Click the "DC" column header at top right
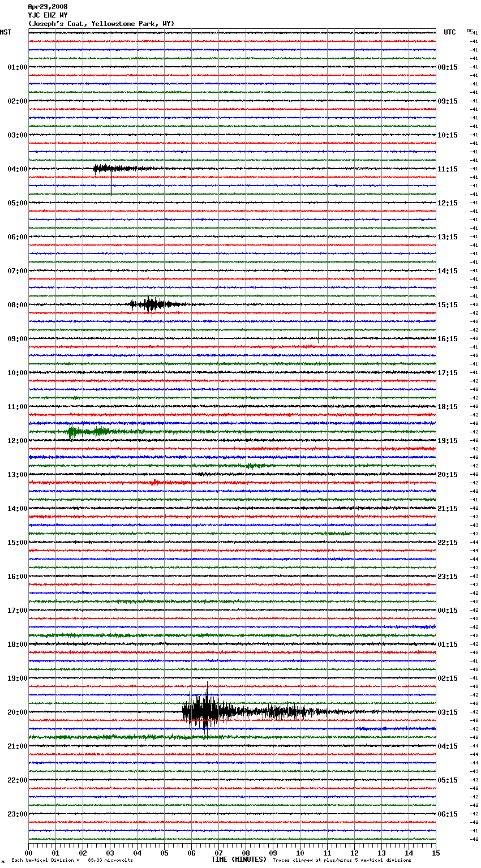Screen dimensions: 481x868 click(x=470, y=31)
